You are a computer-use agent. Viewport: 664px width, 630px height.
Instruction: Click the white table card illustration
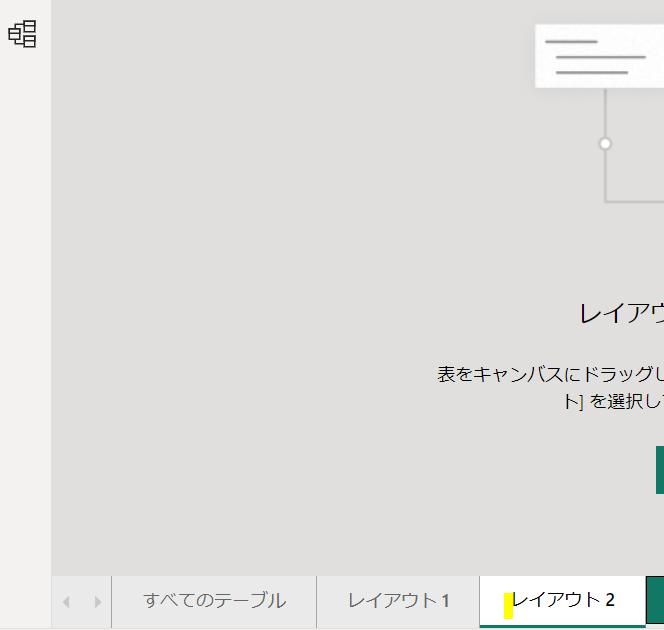point(598,56)
